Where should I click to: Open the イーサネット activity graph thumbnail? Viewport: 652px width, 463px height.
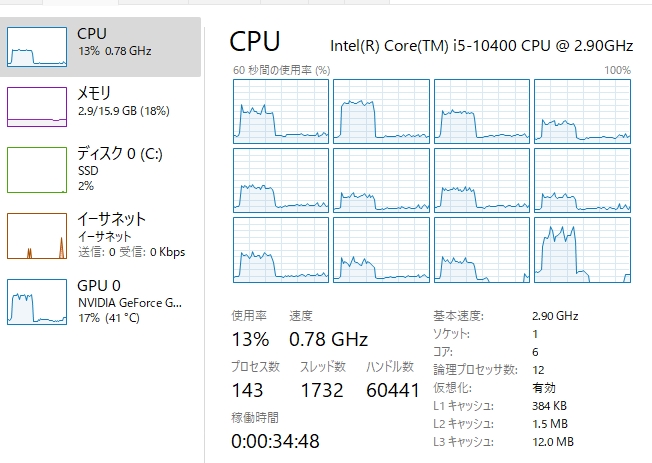point(37,235)
